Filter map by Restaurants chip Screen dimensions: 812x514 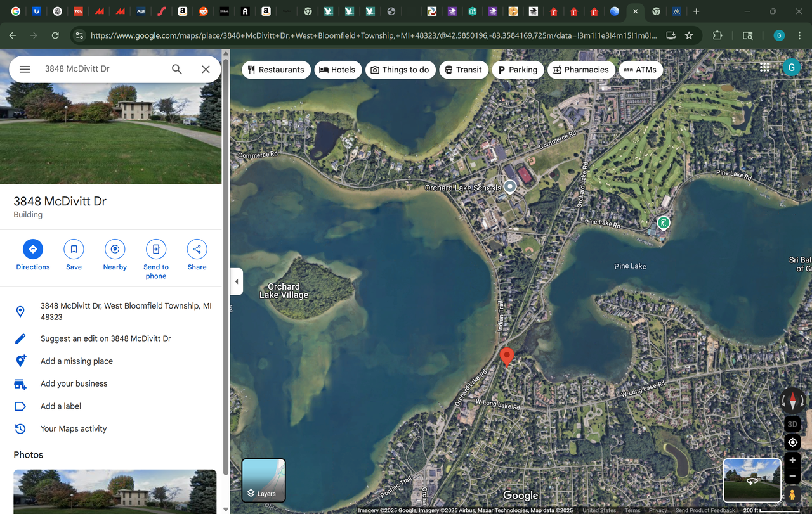(276, 70)
